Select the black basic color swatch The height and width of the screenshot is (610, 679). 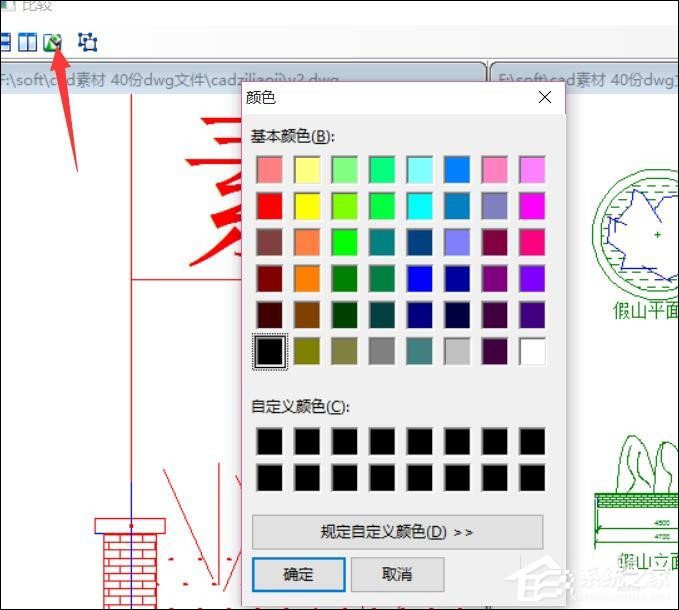(271, 351)
